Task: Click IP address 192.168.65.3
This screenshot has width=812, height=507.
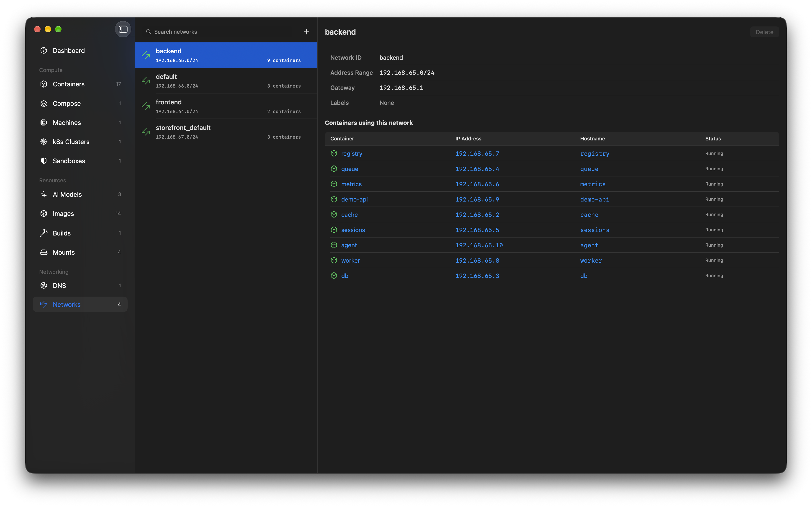Action: tap(477, 276)
